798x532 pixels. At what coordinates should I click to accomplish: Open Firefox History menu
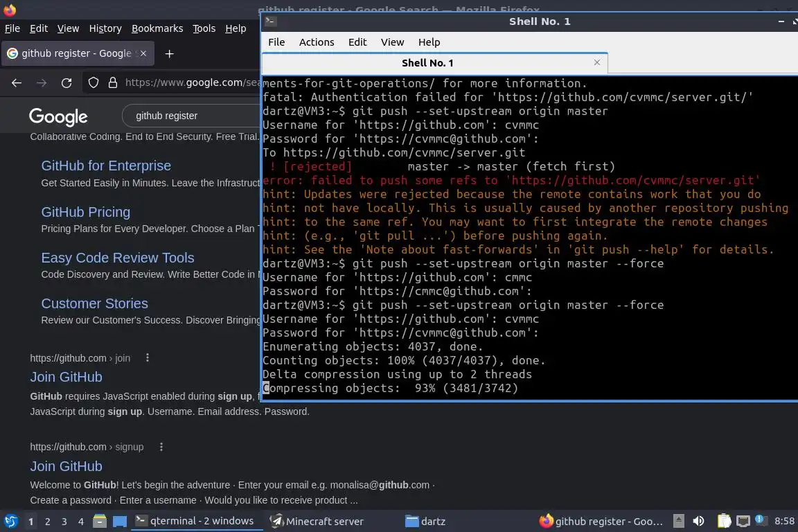point(105,28)
